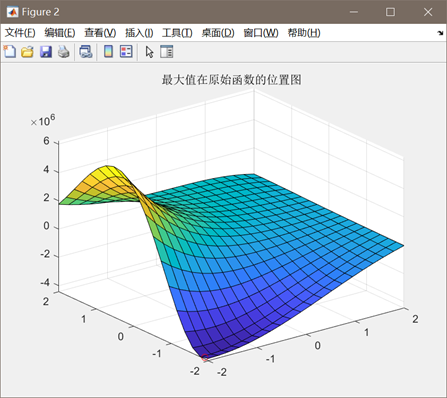Open the 编辑(E) menu

[x=60, y=33]
